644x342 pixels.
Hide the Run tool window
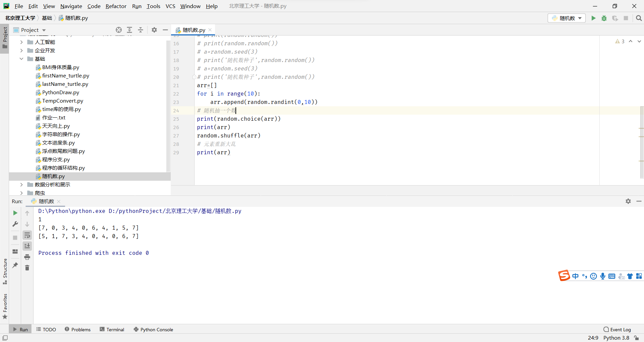[x=639, y=201]
